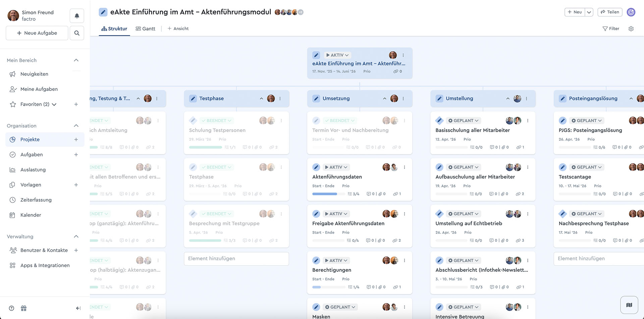Click edit pencil icon beside project title

click(x=103, y=12)
